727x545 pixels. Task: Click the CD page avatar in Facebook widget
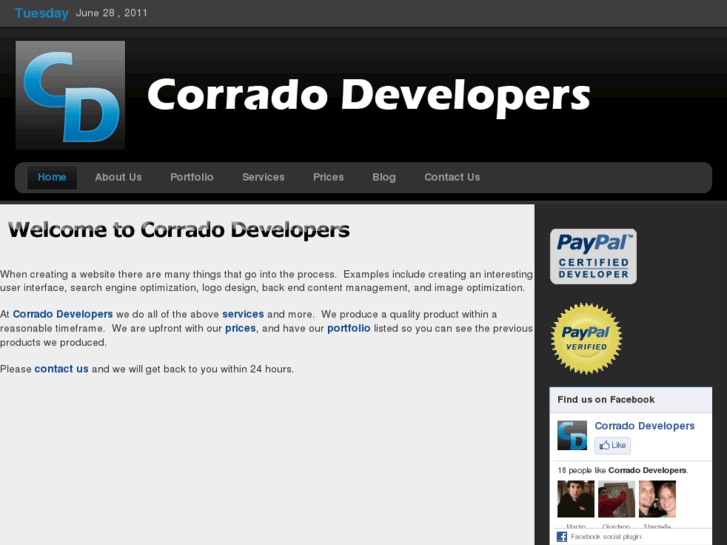pyautogui.click(x=572, y=435)
